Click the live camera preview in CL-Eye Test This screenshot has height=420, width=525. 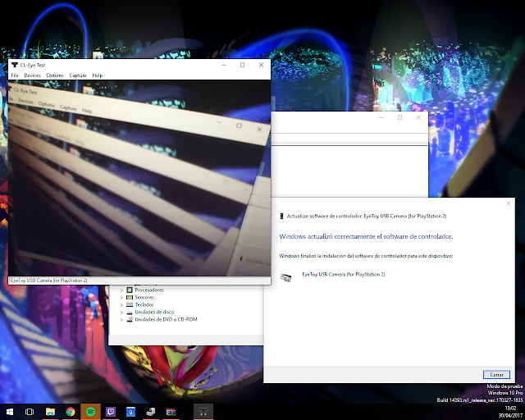pos(139,178)
